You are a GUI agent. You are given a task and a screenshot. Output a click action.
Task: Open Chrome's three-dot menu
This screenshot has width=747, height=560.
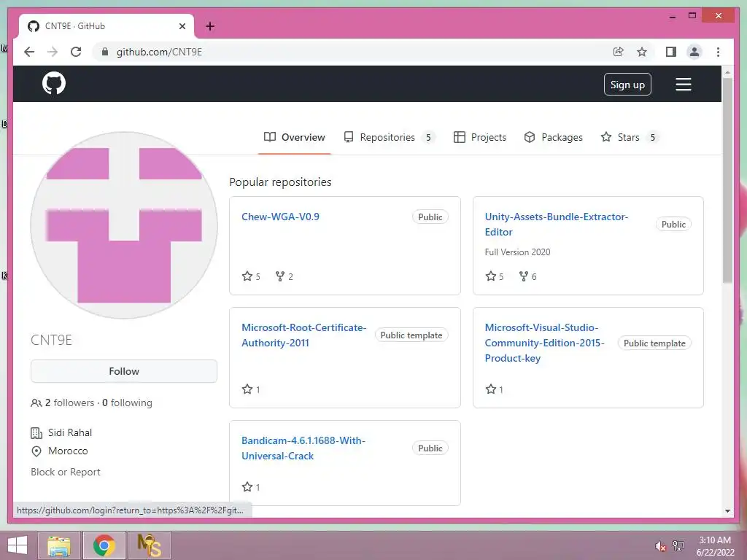(718, 52)
